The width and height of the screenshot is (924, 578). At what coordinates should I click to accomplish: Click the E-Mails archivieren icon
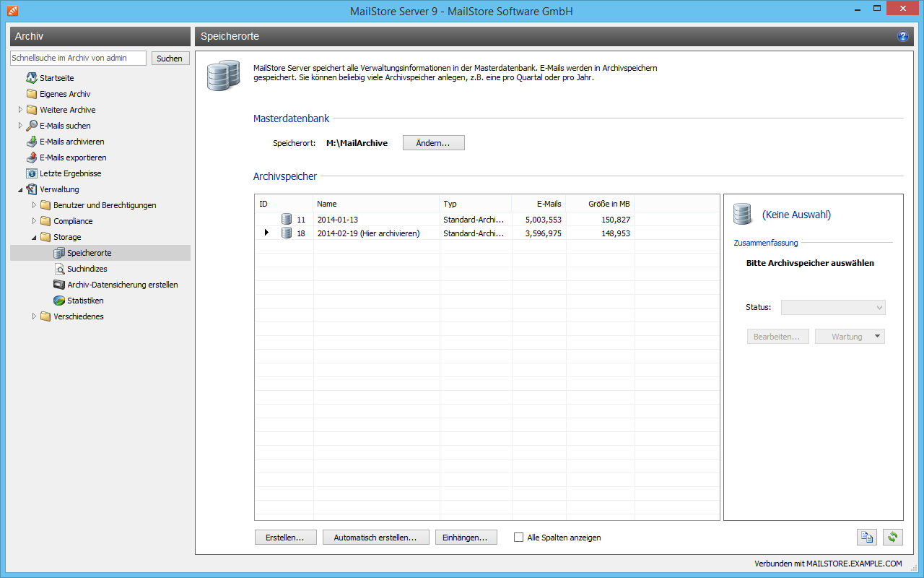(x=32, y=142)
